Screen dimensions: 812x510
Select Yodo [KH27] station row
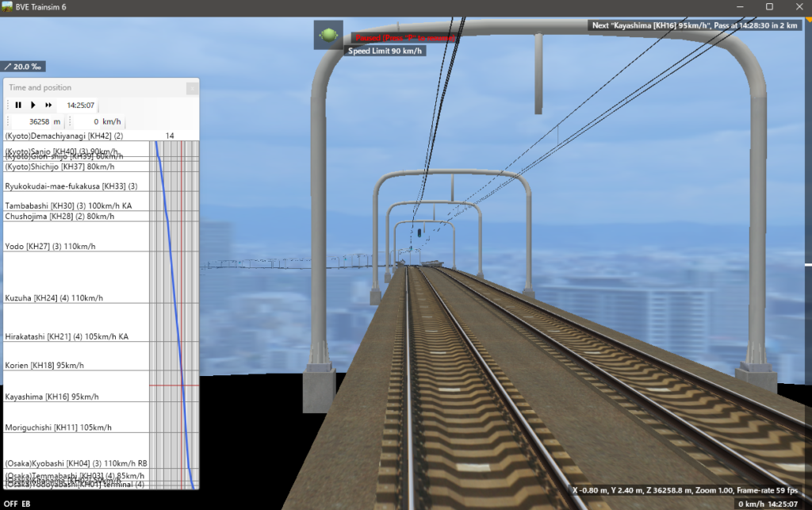pyautogui.click(x=50, y=247)
